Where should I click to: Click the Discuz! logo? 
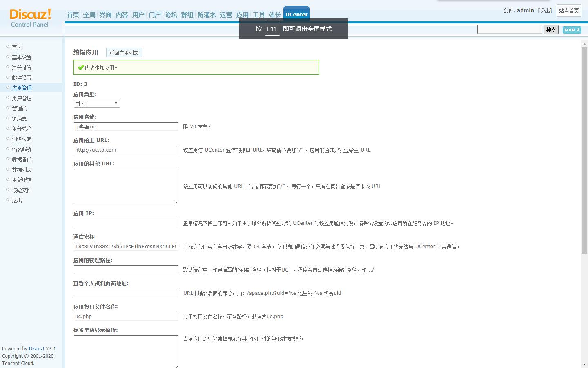coord(29,16)
